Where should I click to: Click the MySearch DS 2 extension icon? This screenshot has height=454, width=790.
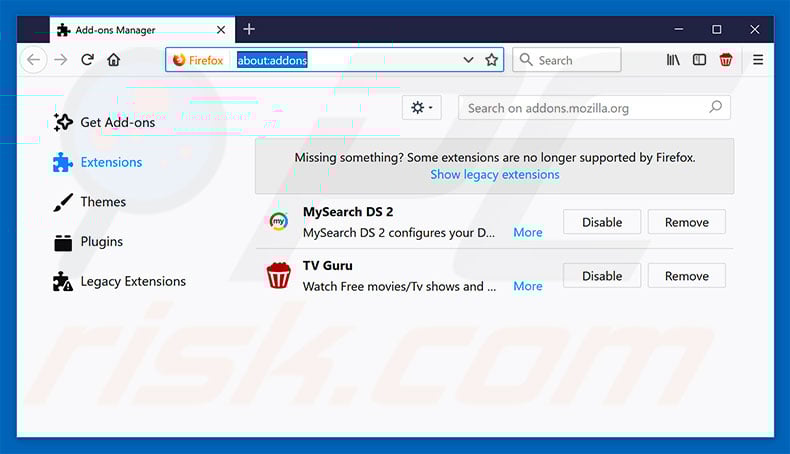pos(279,221)
